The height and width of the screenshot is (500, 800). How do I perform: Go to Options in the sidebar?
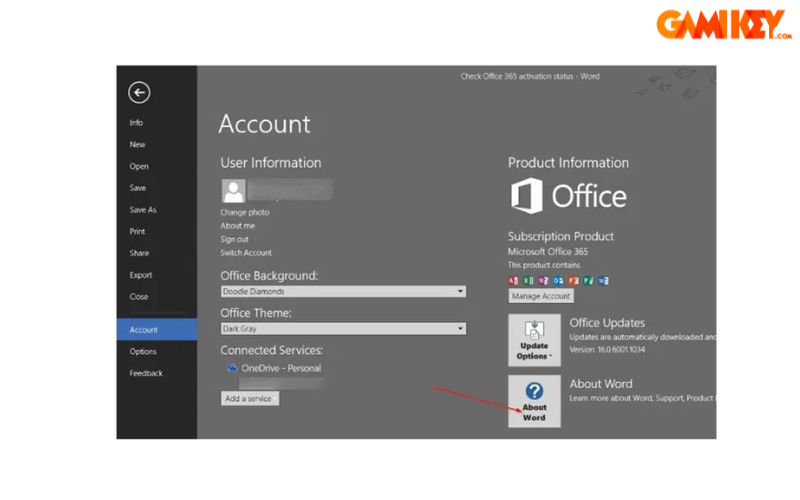point(143,352)
